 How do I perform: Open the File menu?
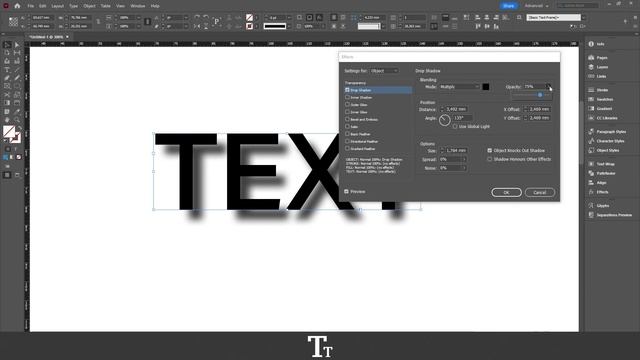point(31,6)
